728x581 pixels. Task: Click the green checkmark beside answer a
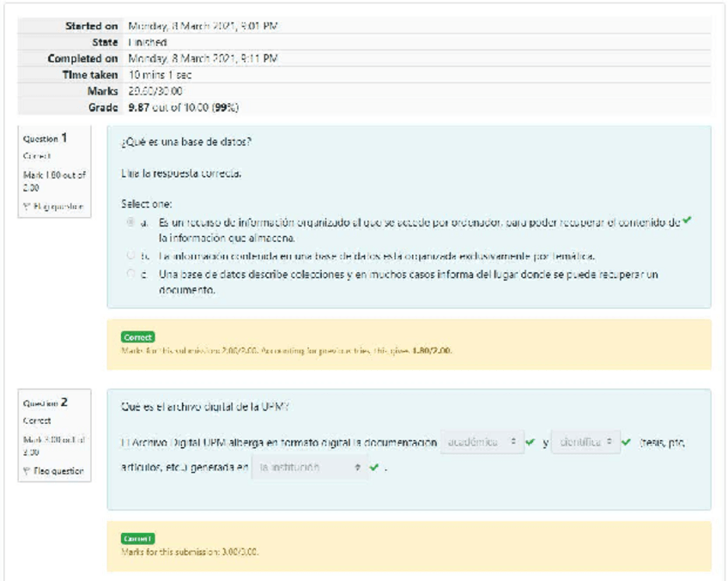tap(686, 221)
